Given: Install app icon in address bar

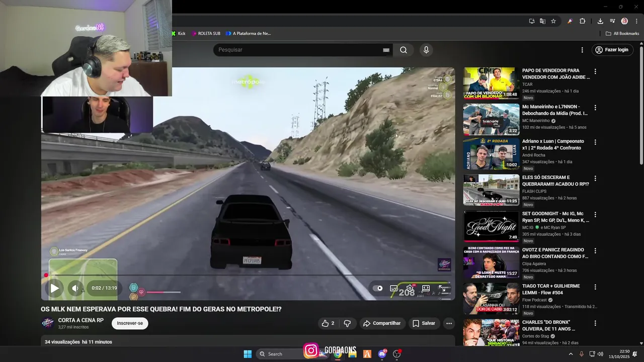Looking at the screenshot, I should [x=532, y=21].
